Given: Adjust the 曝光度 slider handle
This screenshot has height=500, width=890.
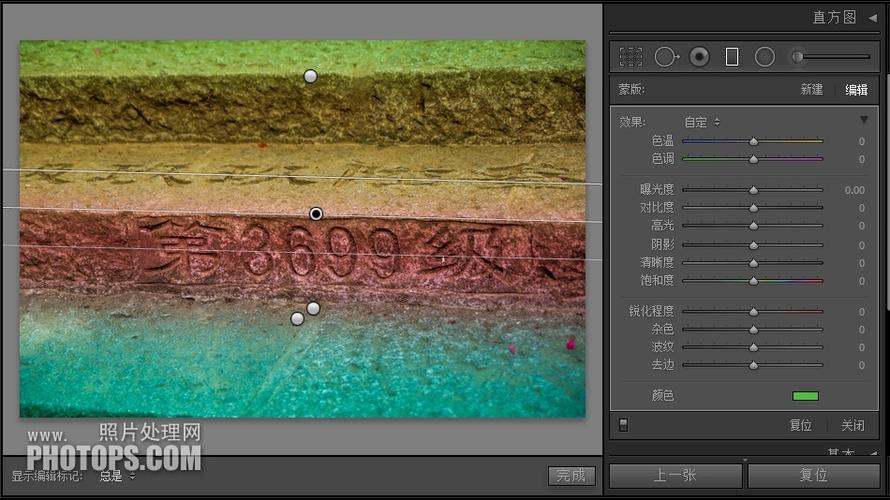Looking at the screenshot, I should pos(754,190).
